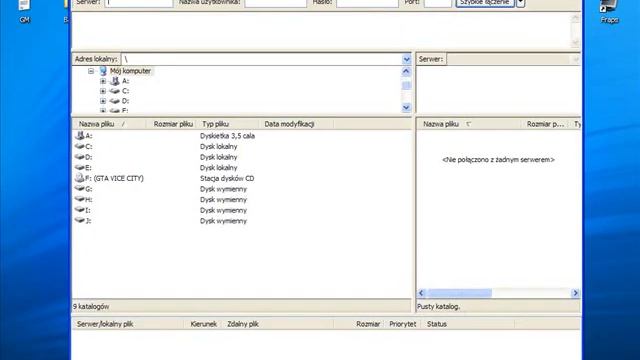Click the remote list horizontal scrollbar thumb
The width and height of the screenshot is (640, 360).
click(459, 293)
